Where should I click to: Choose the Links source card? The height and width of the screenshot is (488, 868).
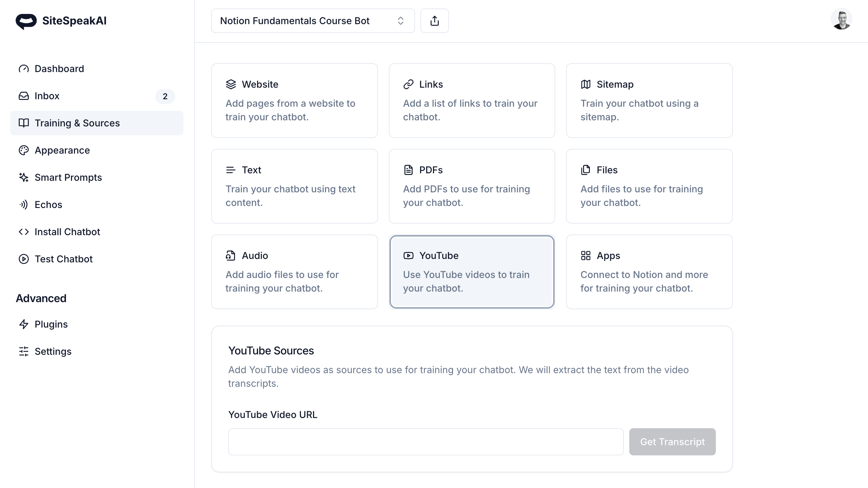[x=472, y=101]
